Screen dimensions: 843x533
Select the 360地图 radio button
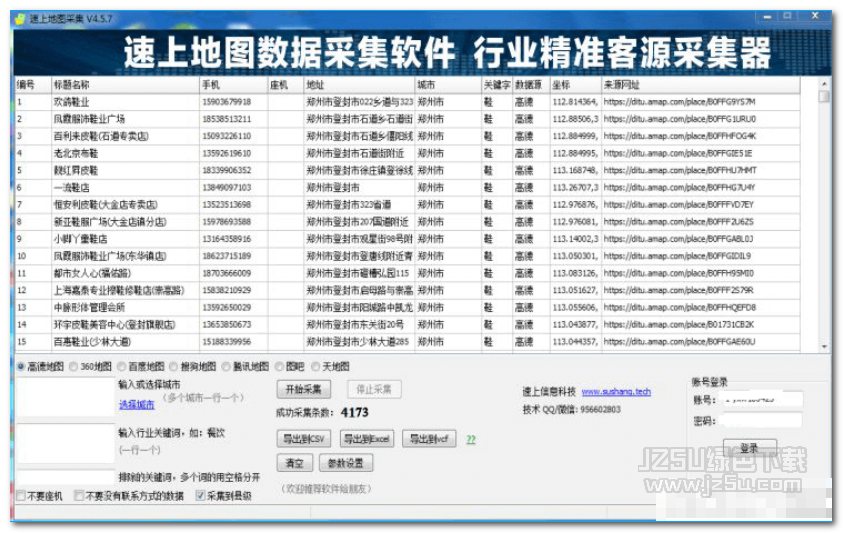tap(74, 367)
